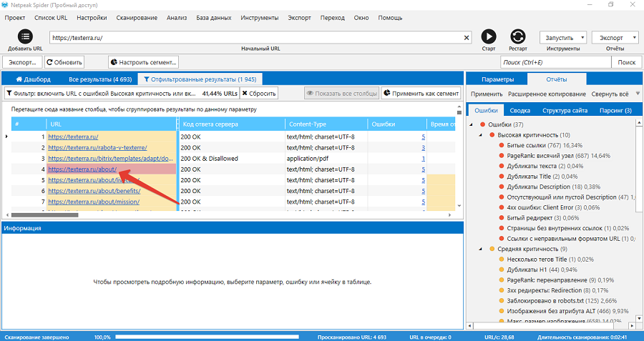Image resolution: width=644 pixels, height=341 pixels.
Task: Open the about/benefits/ URL link
Action: point(94,191)
